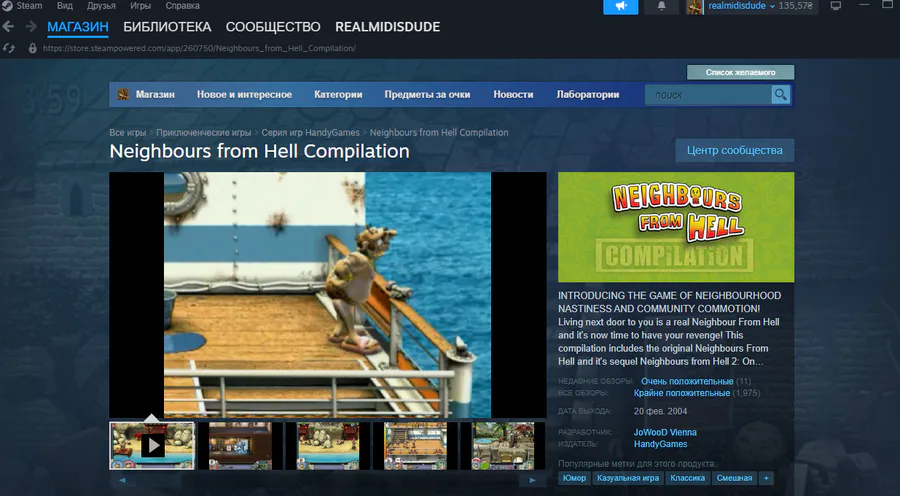
Task: Go back with the left arrow
Action: point(8,26)
